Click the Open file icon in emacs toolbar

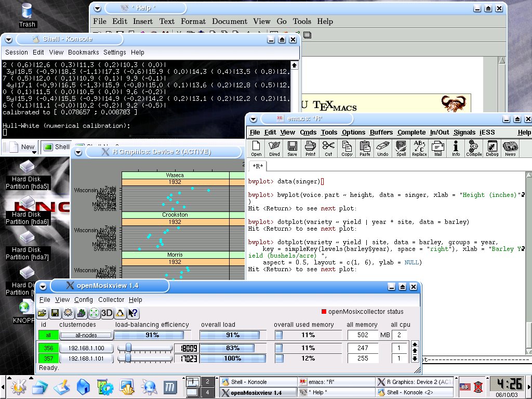(256, 148)
